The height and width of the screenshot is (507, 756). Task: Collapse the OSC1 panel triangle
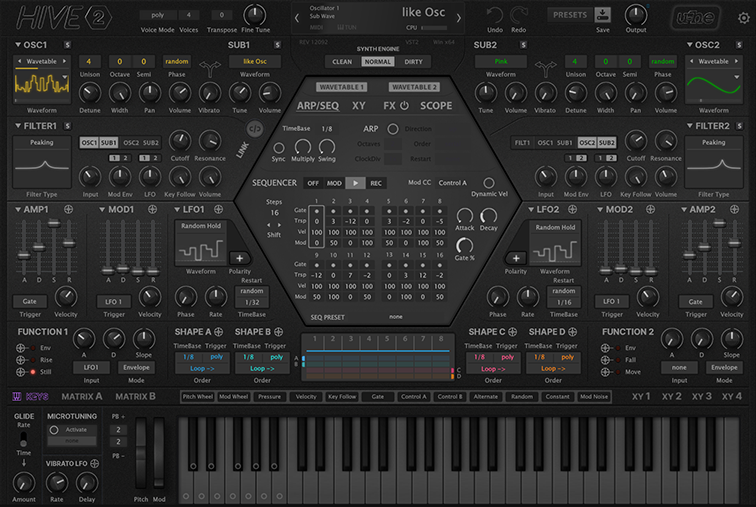point(18,44)
